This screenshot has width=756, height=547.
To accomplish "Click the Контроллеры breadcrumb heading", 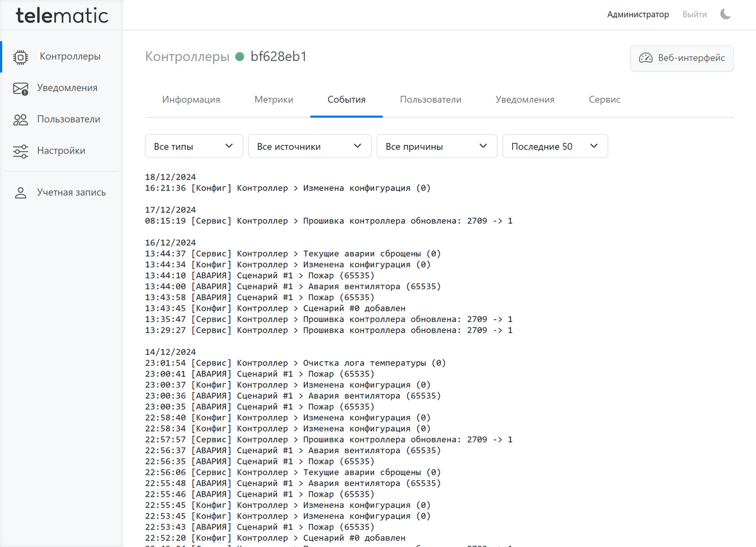I will pyautogui.click(x=187, y=57).
